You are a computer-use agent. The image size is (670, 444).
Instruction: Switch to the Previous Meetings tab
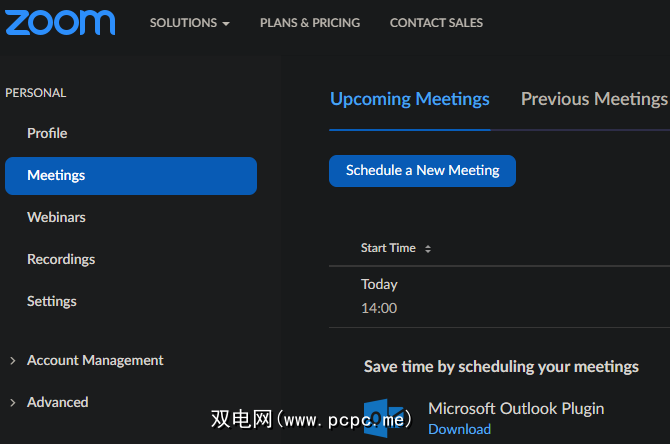[x=594, y=99]
